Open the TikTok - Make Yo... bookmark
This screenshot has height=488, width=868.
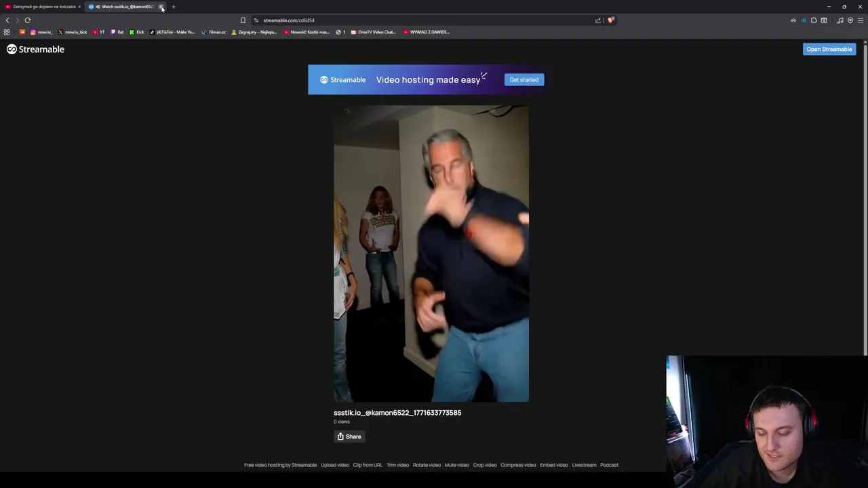click(172, 32)
